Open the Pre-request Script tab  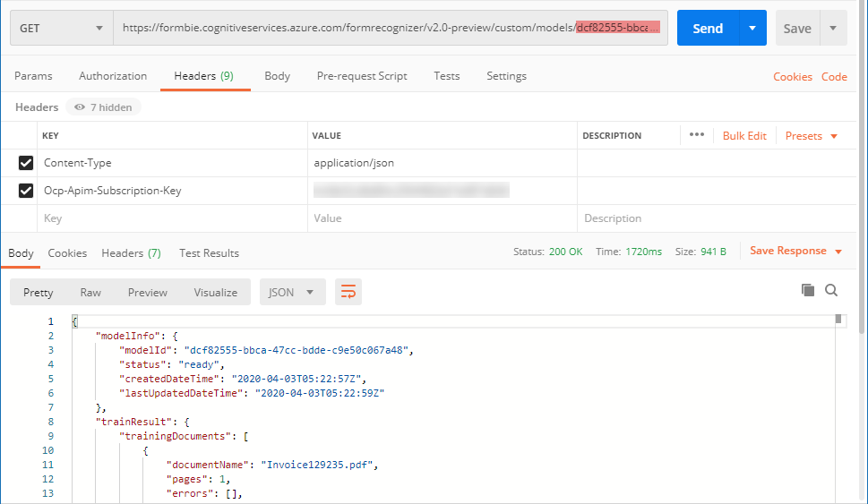point(362,76)
